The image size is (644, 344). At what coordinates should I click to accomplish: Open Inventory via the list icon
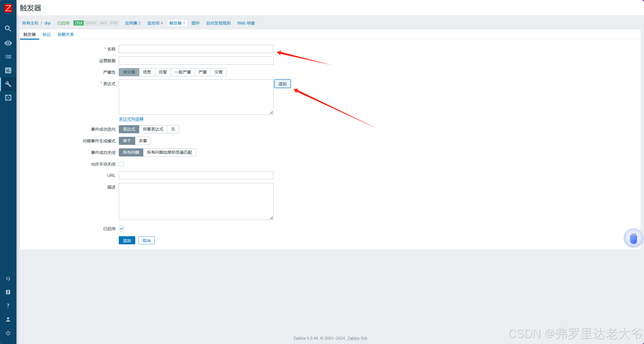coord(8,57)
